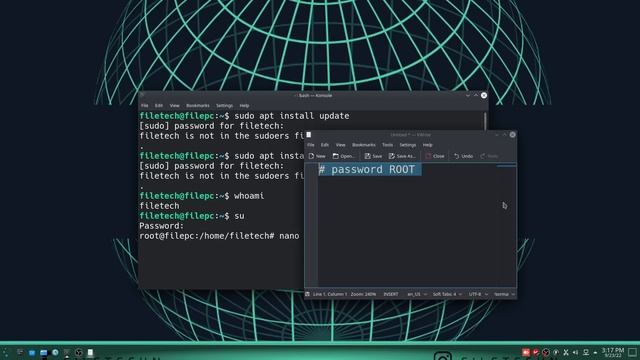Open Konsole Edit menu
This screenshot has height=360, width=640.
159,105
